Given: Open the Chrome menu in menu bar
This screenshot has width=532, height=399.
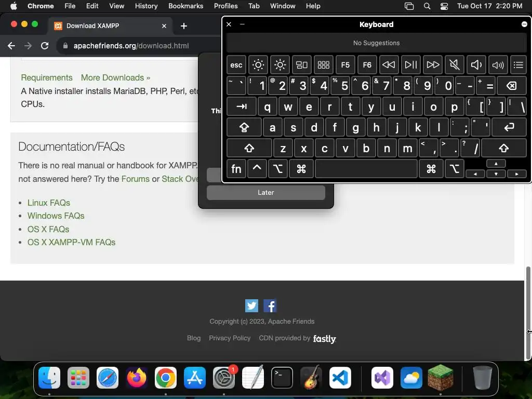Looking at the screenshot, I should 41,6.
